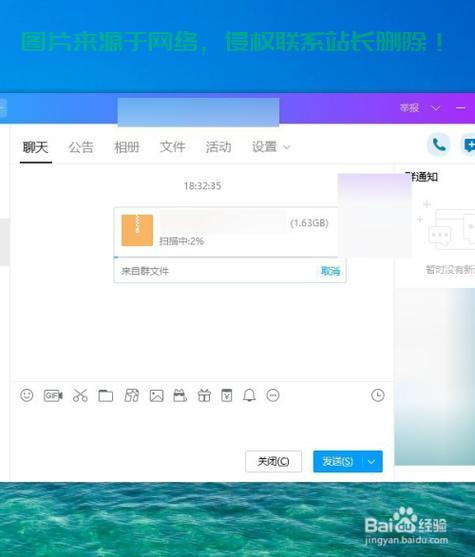Click the 关闭(C) button

coord(274,461)
